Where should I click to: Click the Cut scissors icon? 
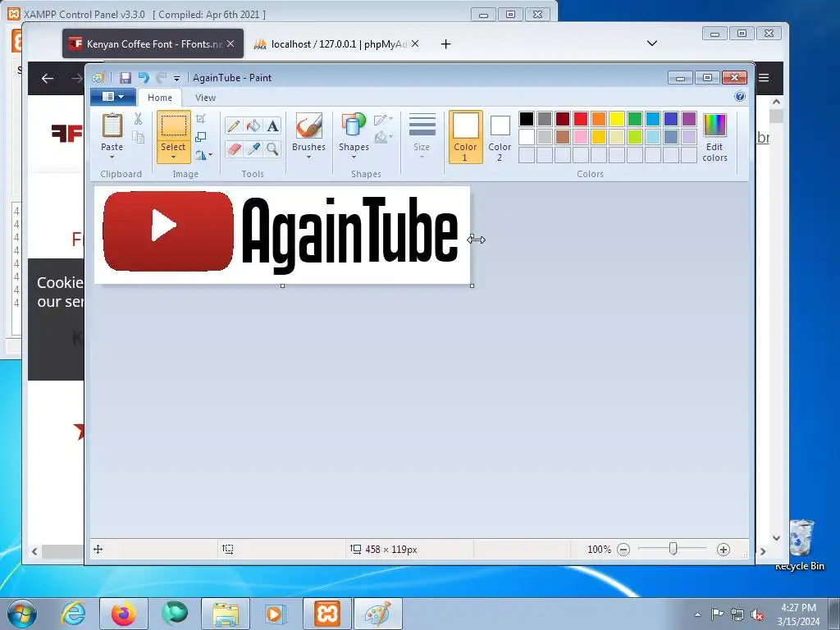click(138, 119)
